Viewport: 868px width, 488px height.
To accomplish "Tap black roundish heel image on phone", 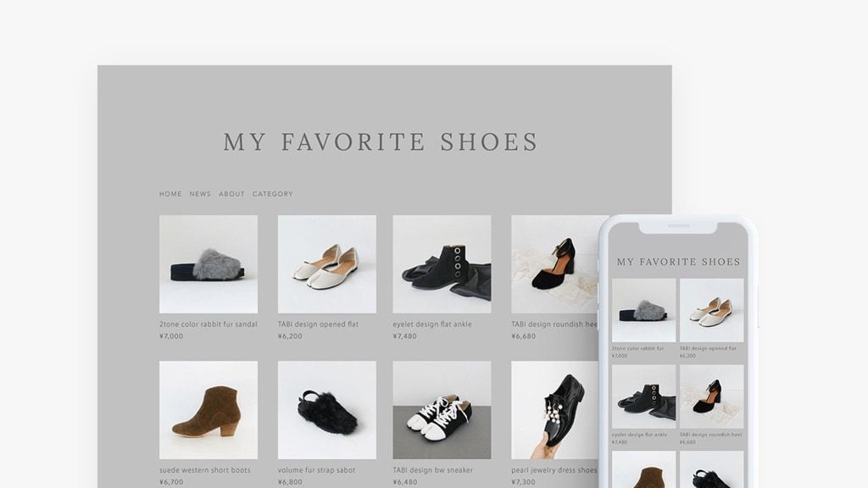I will pos(711,396).
